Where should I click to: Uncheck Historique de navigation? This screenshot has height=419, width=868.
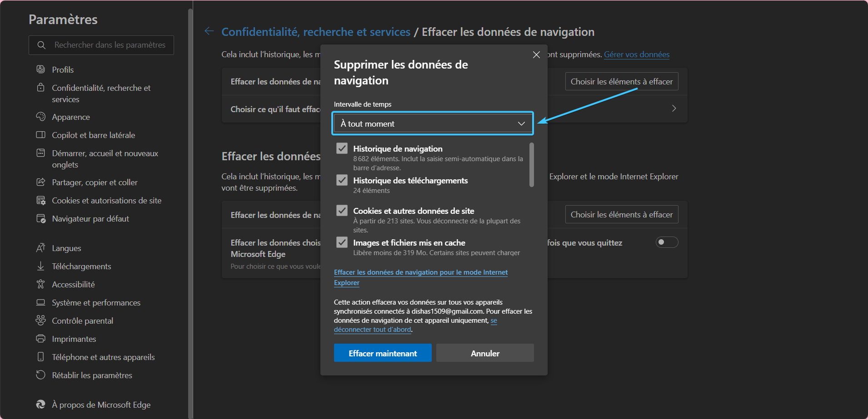[x=342, y=148]
